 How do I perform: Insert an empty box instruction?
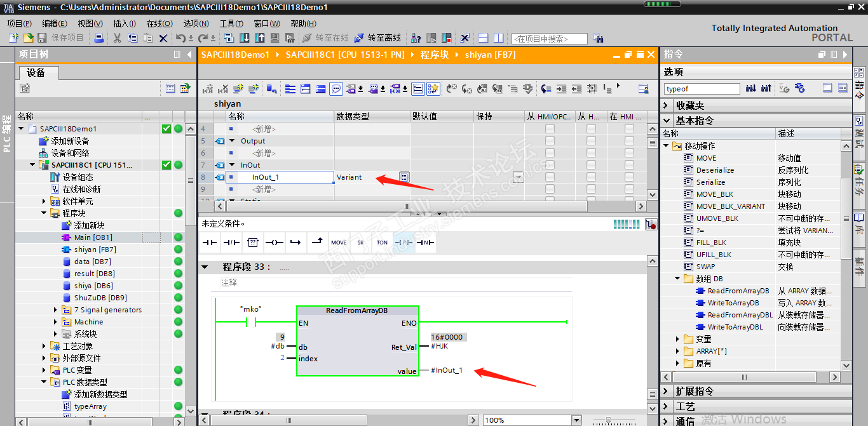coord(253,243)
